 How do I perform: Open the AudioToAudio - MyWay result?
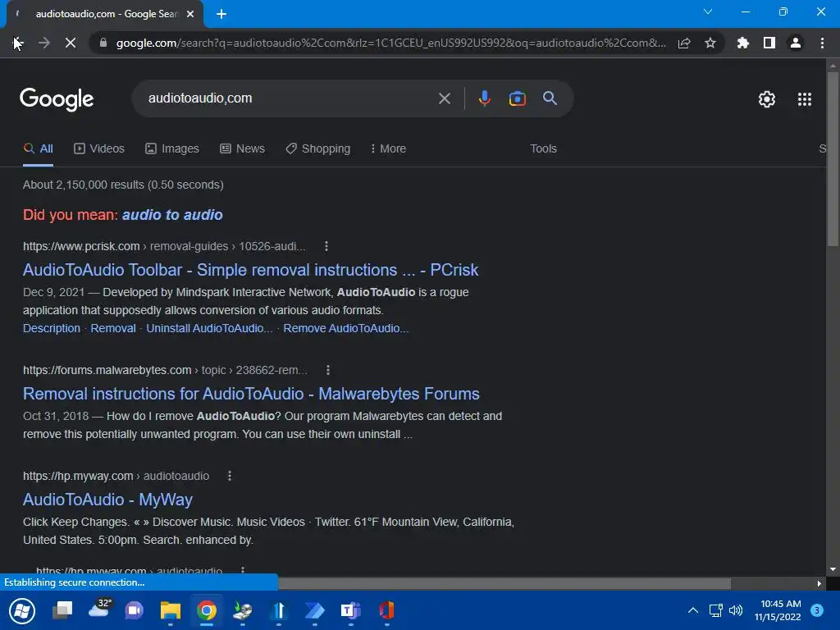107,500
